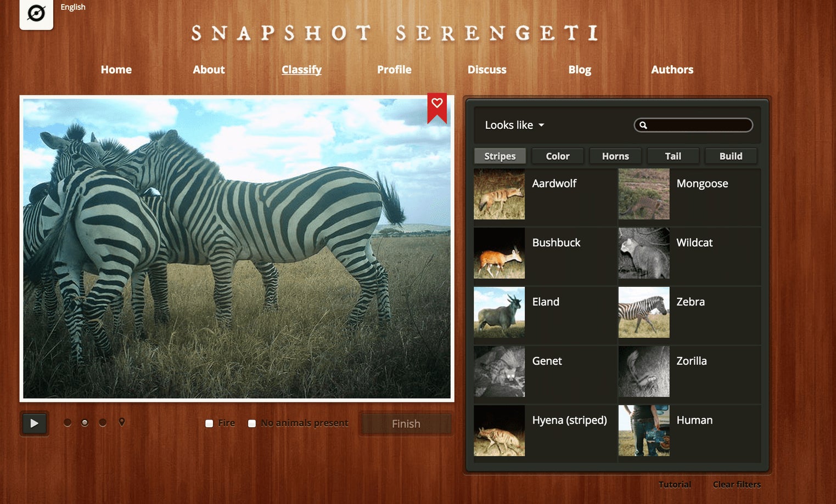The image size is (836, 504).
Task: Focus the animal search field
Action: point(693,125)
